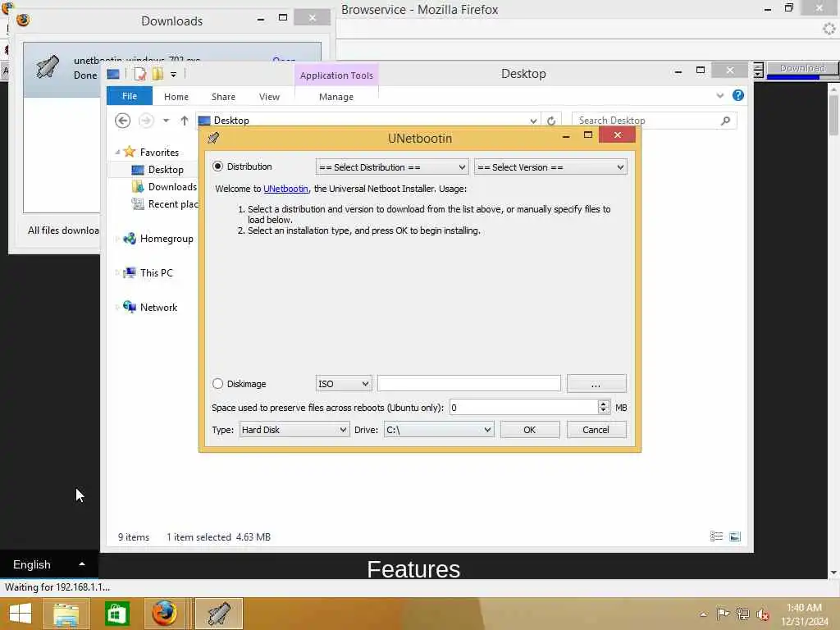Show hidden tray icons arrow

(x=703, y=614)
